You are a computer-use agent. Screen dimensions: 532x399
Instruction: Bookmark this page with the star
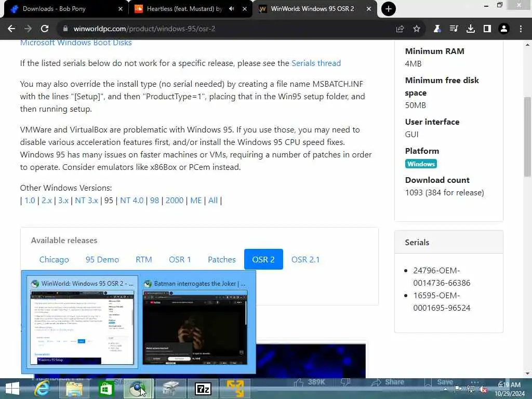click(x=417, y=29)
